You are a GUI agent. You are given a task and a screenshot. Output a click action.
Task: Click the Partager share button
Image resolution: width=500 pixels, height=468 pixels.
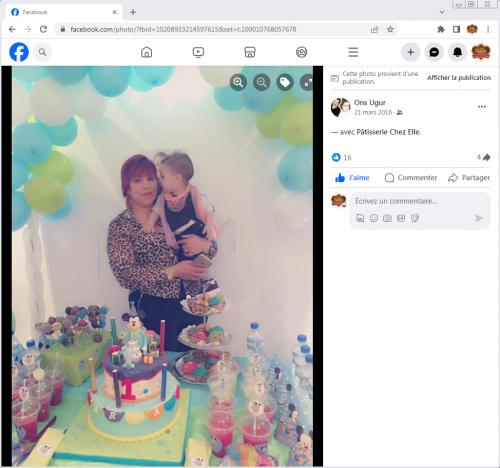(469, 178)
